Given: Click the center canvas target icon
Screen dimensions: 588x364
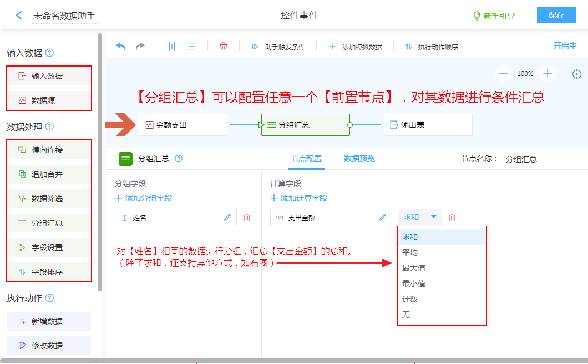Looking at the screenshot, I should [x=577, y=74].
